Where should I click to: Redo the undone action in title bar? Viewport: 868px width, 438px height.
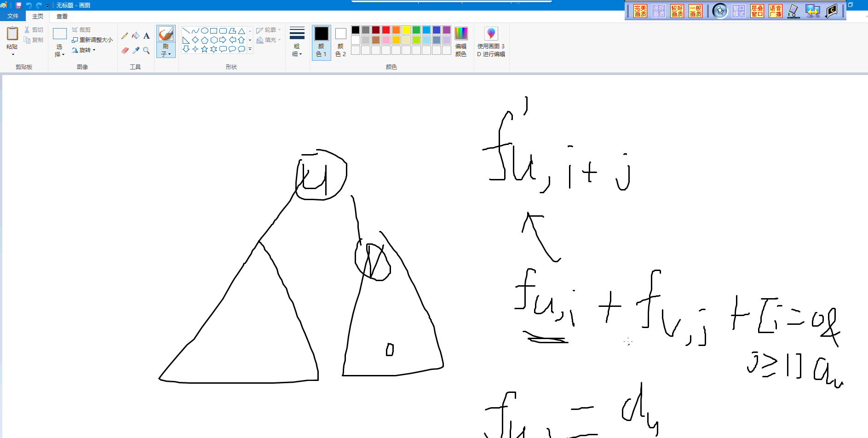[x=39, y=6]
